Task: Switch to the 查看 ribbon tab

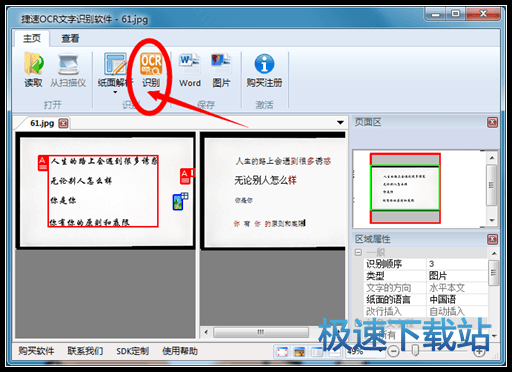Action: tap(70, 39)
